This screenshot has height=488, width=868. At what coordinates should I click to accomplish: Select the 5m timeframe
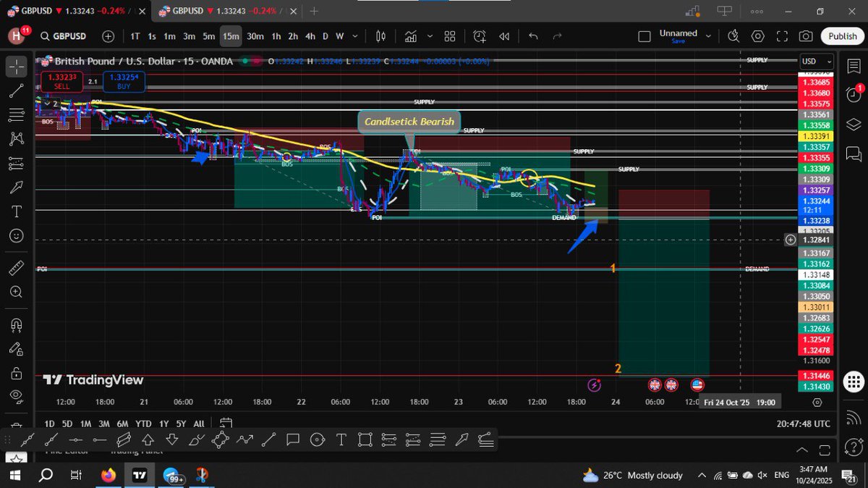(208, 36)
